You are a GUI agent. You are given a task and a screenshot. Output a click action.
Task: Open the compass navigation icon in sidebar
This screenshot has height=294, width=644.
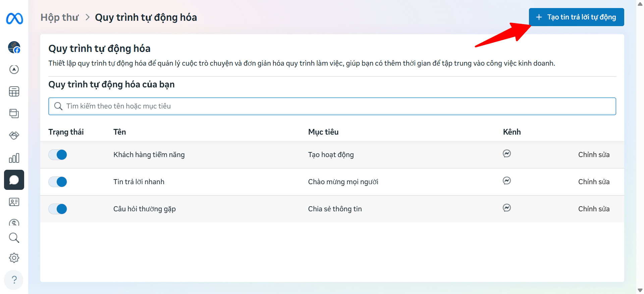[x=14, y=69]
